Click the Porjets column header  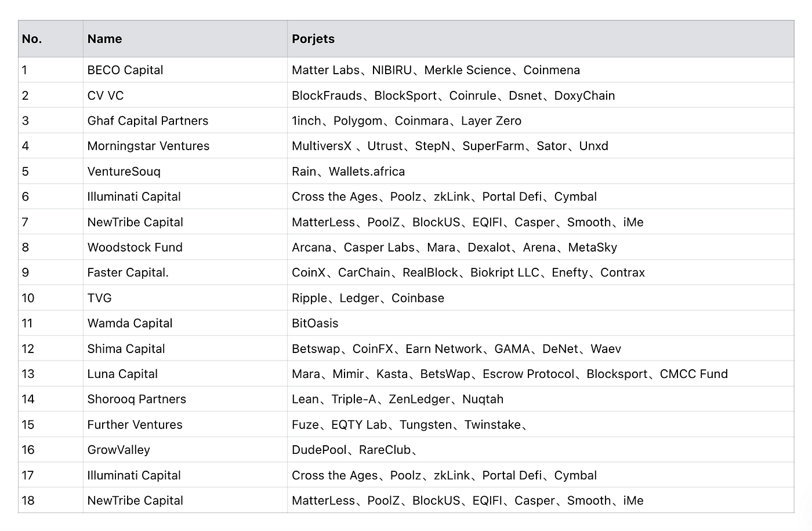point(541,39)
